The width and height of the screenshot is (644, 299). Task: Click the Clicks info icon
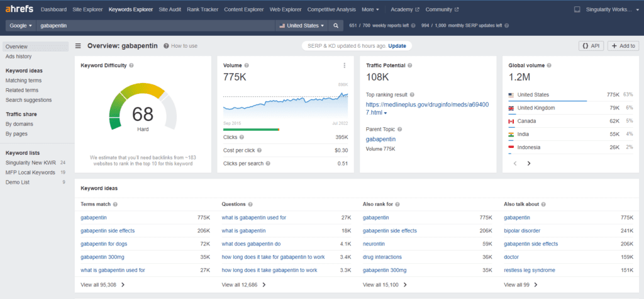(241, 137)
